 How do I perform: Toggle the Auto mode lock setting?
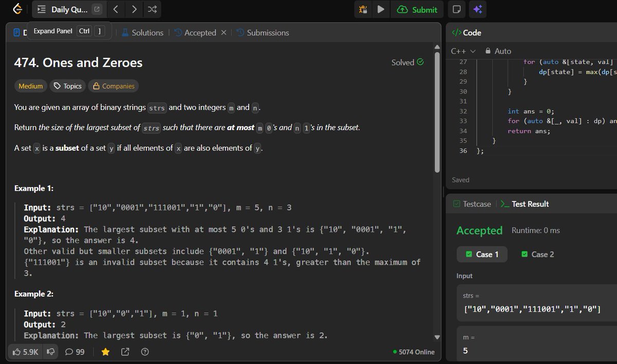pyautogui.click(x=498, y=51)
